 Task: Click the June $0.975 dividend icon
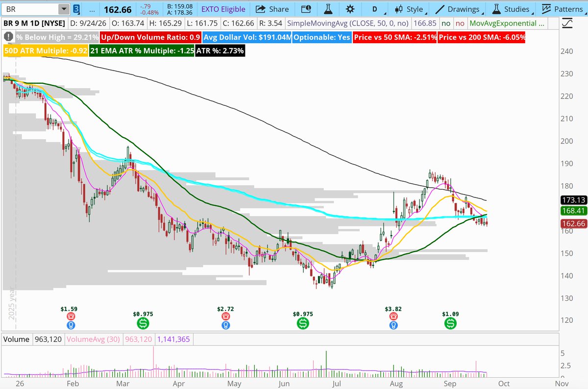(x=303, y=323)
